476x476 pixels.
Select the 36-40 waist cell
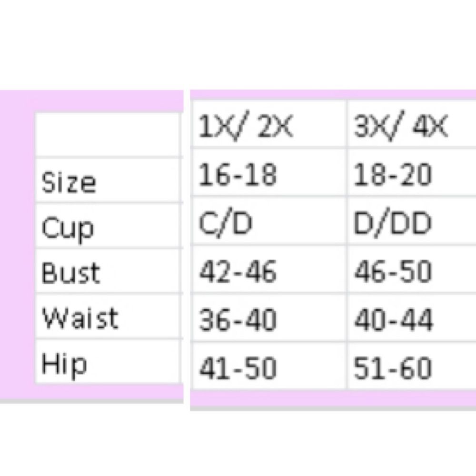237,319
